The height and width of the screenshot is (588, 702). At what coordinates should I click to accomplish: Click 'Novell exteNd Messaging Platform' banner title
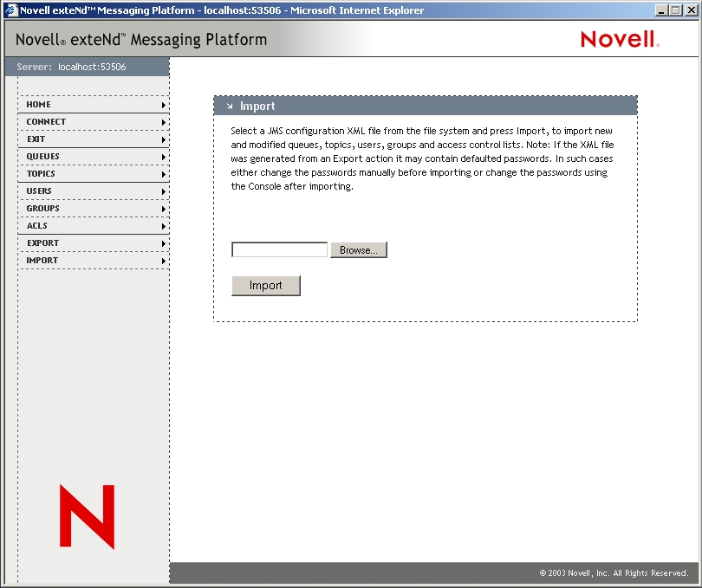pos(141,39)
